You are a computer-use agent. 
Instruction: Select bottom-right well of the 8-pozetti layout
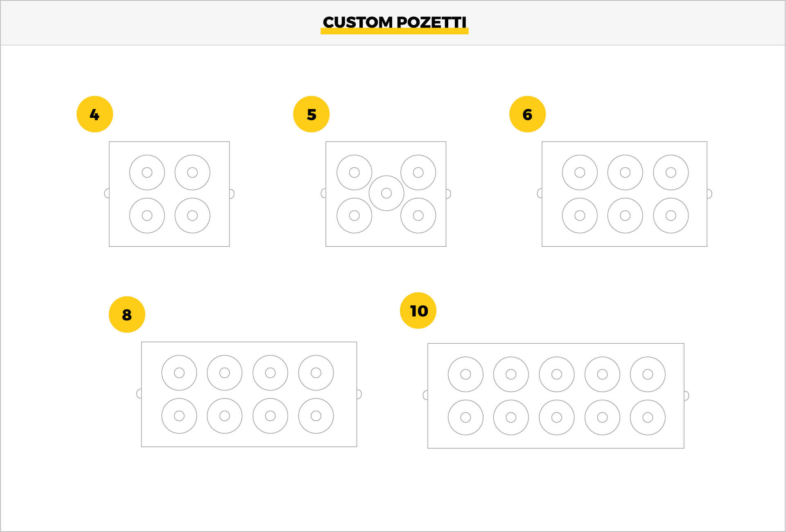pyautogui.click(x=316, y=416)
